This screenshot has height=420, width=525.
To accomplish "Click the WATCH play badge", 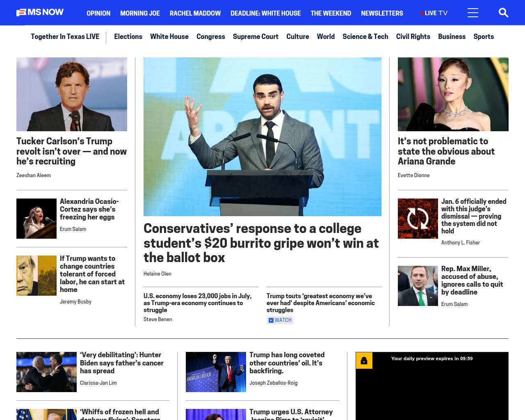I will (x=280, y=320).
